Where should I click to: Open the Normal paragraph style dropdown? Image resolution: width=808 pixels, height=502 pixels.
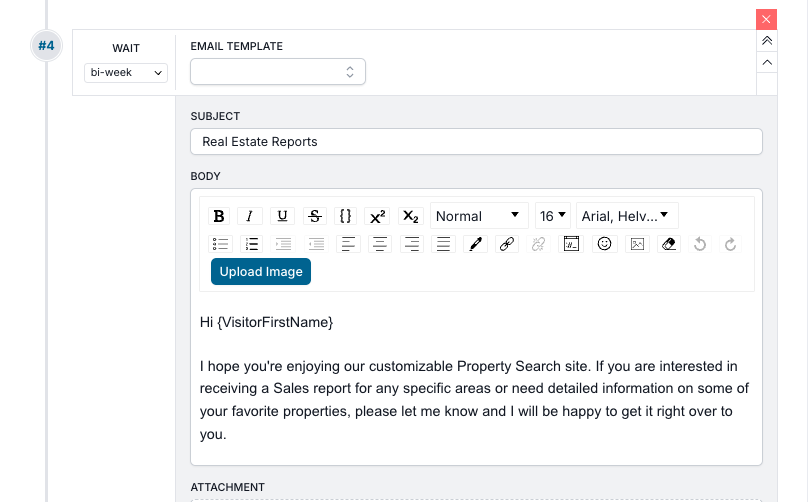coord(479,216)
